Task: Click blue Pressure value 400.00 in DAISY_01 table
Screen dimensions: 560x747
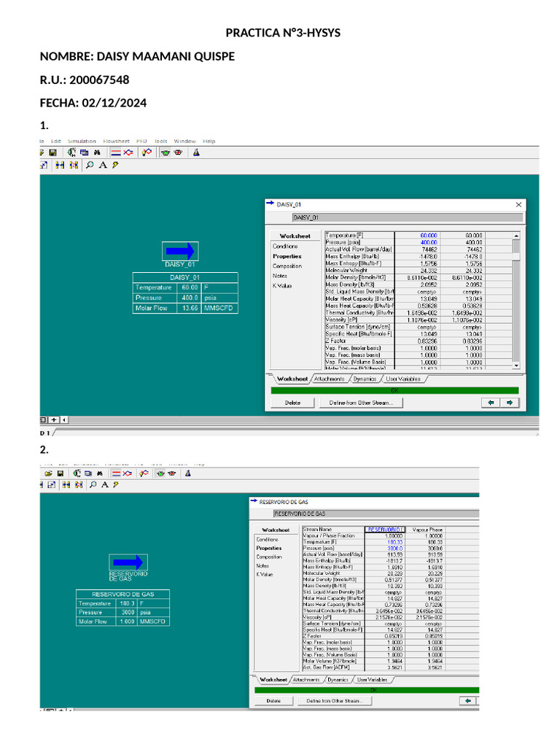Action: [429, 242]
